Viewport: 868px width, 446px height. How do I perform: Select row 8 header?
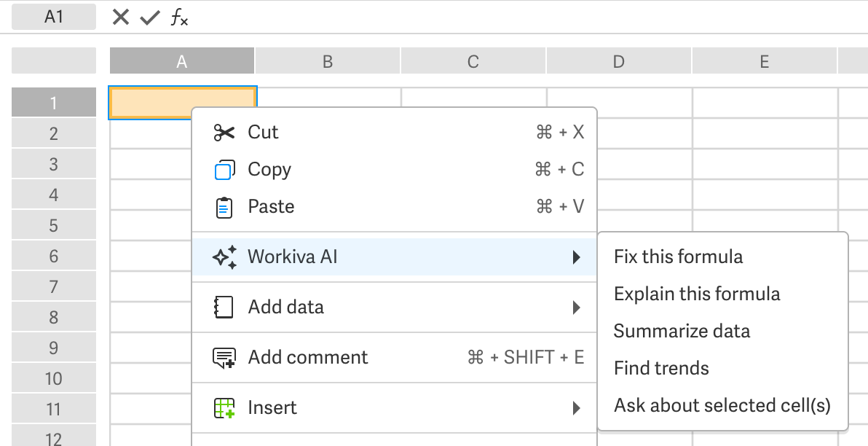[x=54, y=317]
